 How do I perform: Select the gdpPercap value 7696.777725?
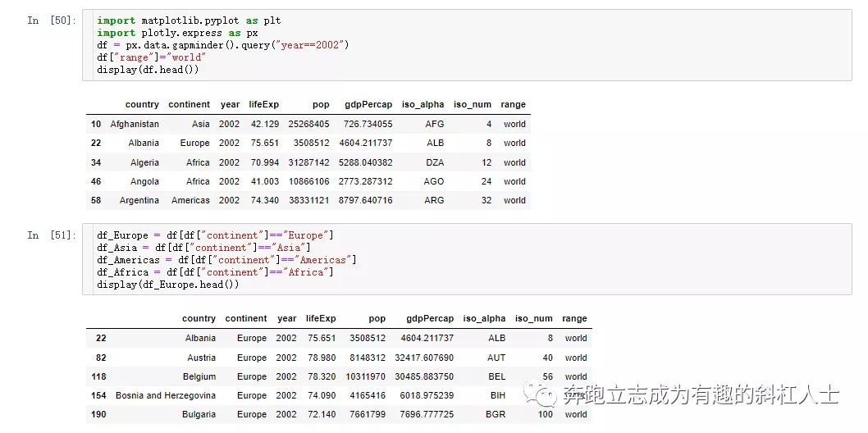tap(427, 414)
